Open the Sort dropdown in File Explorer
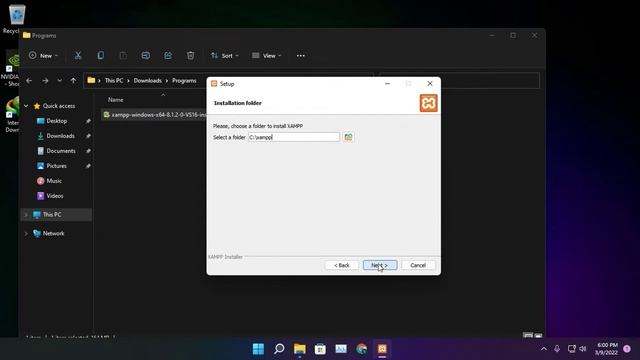Image resolution: width=640 pixels, height=360 pixels. pyautogui.click(x=224, y=56)
